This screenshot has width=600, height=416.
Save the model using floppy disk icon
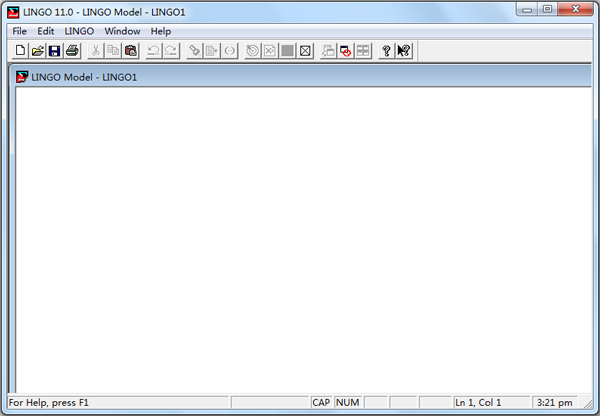pyautogui.click(x=55, y=51)
